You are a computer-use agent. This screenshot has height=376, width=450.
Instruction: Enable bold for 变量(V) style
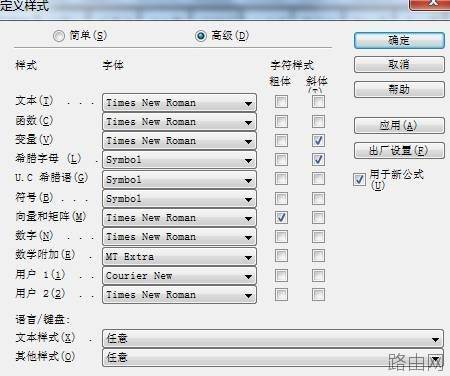(281, 140)
